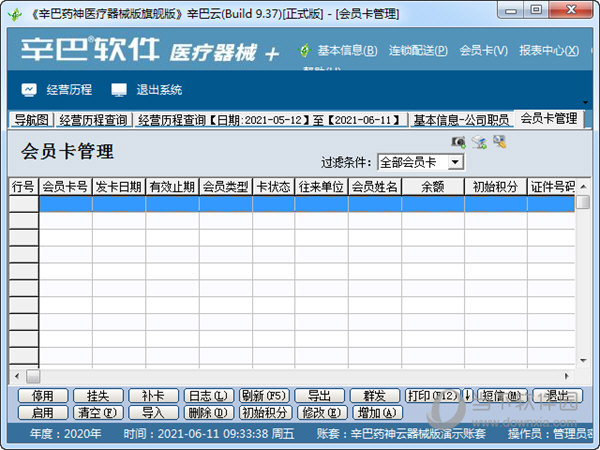Click the vertical scrollbar up arrow
600x450 pixels.
pos(583,186)
